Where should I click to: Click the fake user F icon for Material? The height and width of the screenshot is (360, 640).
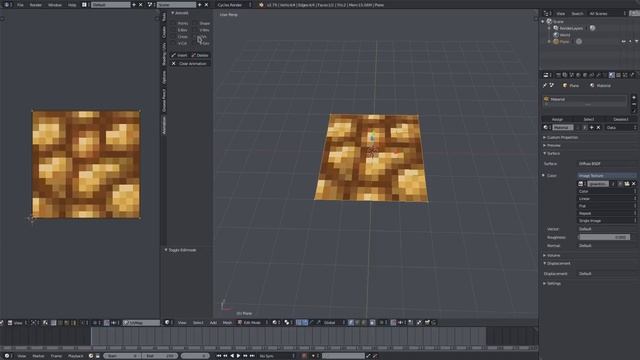584,127
